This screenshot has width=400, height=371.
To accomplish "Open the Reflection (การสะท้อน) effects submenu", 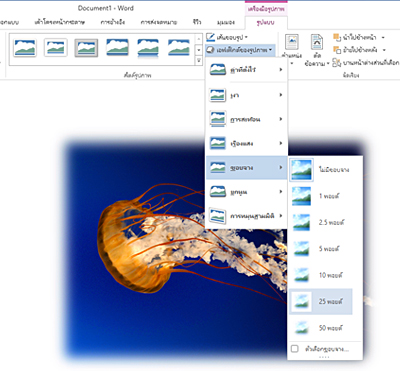I will [246, 119].
